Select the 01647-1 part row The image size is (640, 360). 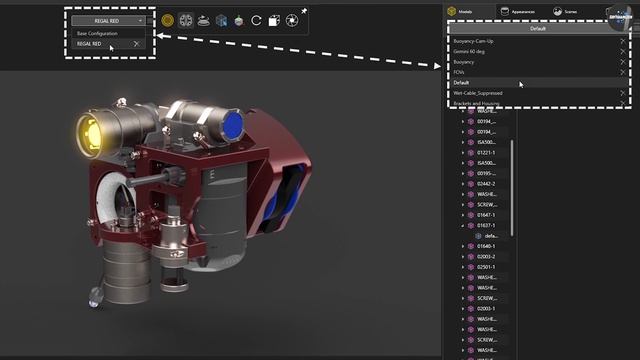coord(486,215)
